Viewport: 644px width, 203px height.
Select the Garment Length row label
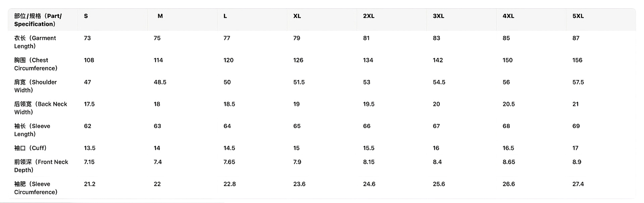tap(35, 42)
